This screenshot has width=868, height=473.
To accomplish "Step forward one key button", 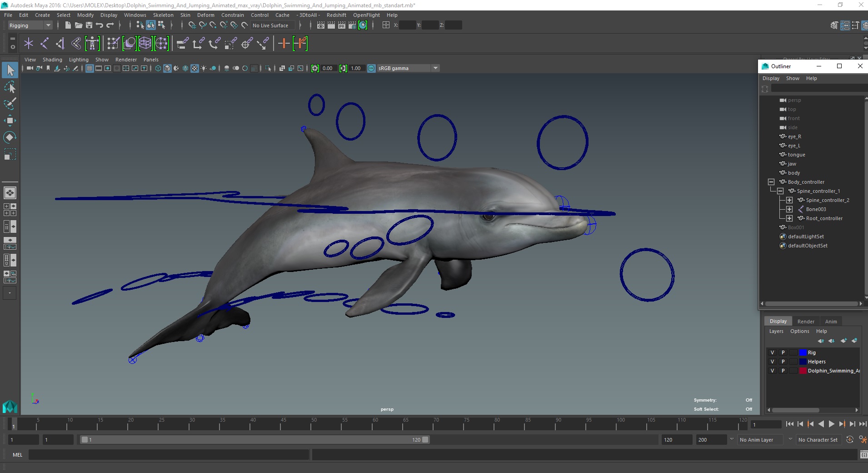I will tap(842, 424).
